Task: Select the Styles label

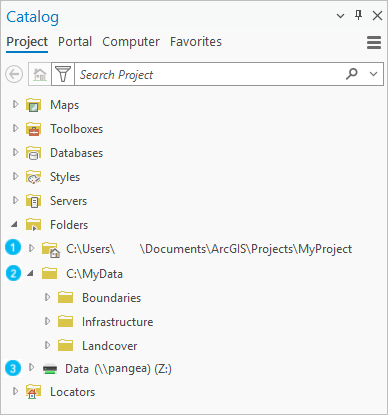Action: 65,177
